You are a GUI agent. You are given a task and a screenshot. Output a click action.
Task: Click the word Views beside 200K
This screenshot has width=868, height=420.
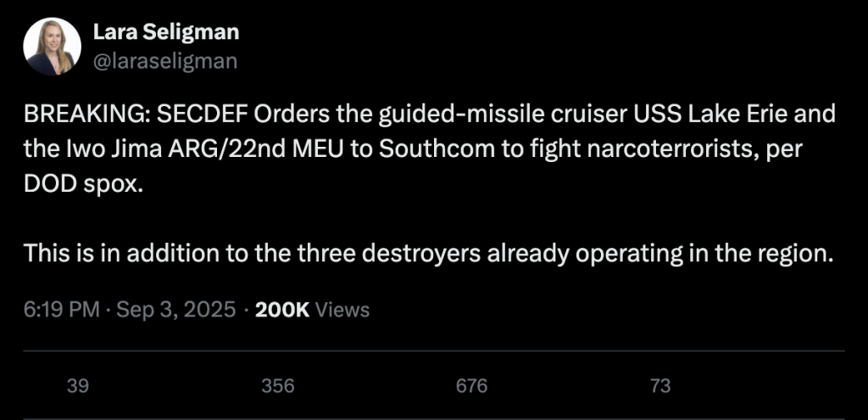[x=342, y=310]
